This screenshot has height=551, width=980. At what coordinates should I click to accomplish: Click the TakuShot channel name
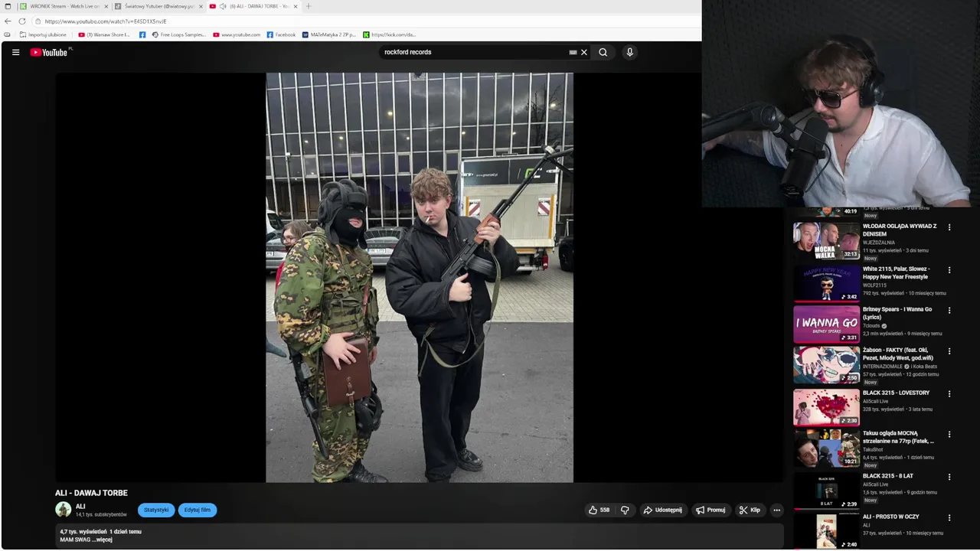(x=873, y=450)
